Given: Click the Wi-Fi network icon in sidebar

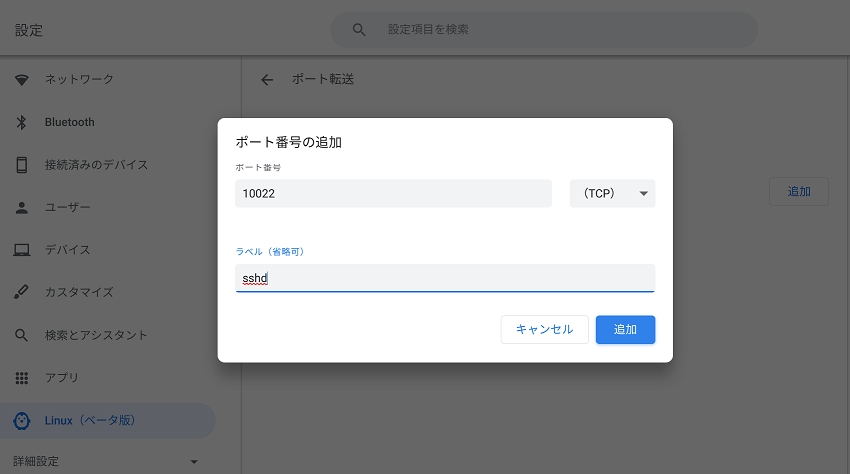Looking at the screenshot, I should 22,80.
